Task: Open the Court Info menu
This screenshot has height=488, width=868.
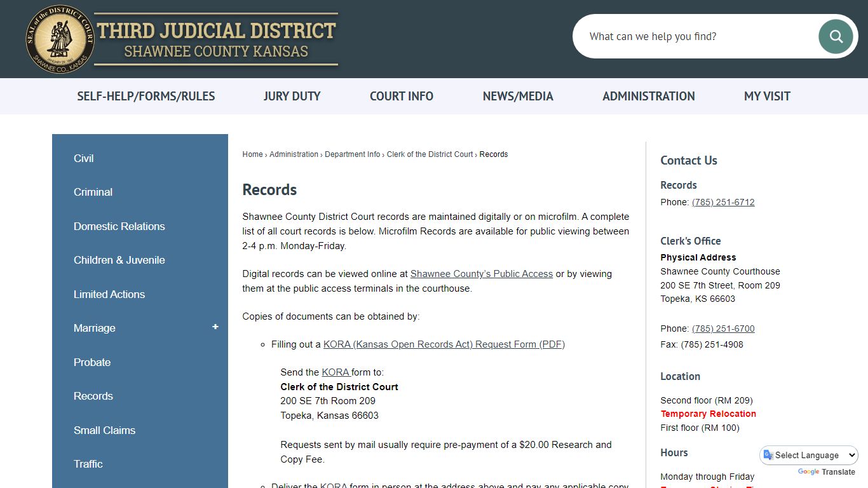Action: (402, 97)
